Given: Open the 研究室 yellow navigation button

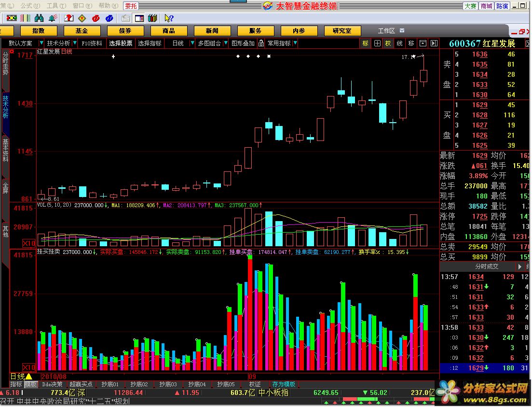Looking at the screenshot, I should [342, 30].
